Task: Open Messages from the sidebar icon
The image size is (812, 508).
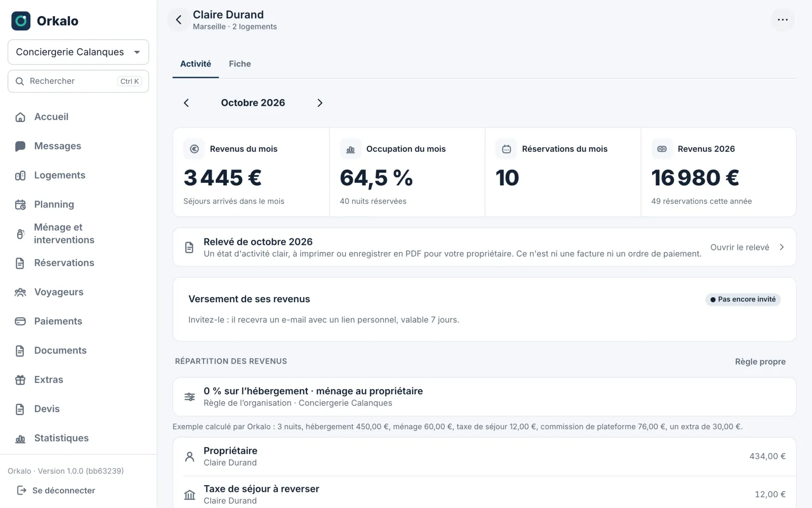Action: pyautogui.click(x=20, y=146)
